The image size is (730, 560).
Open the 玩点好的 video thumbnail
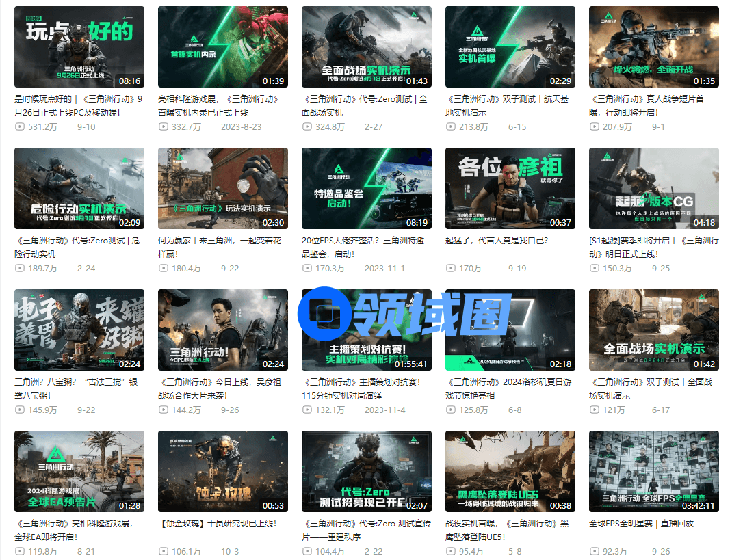click(79, 46)
